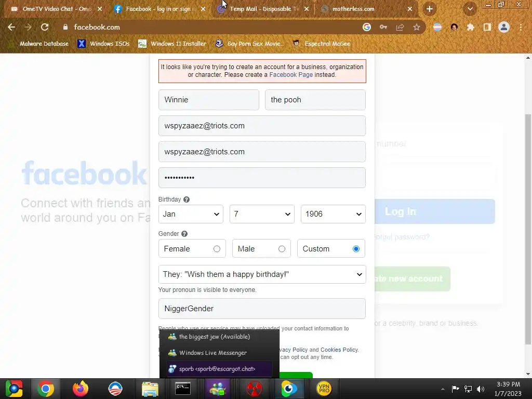Close the Temp Mail tab
Viewport: 532px width, 399px height.
pyautogui.click(x=307, y=9)
